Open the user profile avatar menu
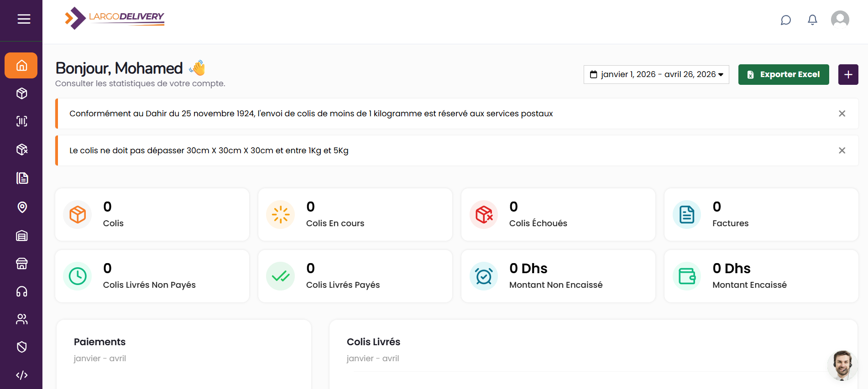 (840, 20)
